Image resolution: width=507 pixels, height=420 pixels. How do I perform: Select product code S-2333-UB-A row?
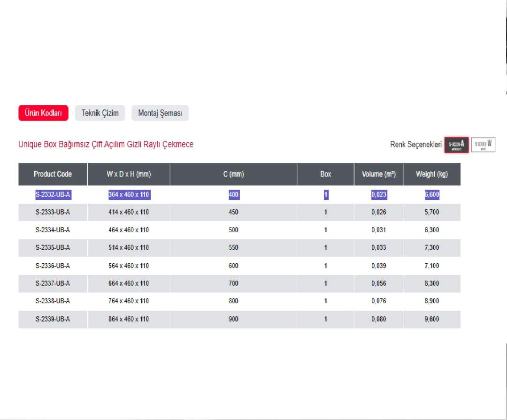[53, 212]
